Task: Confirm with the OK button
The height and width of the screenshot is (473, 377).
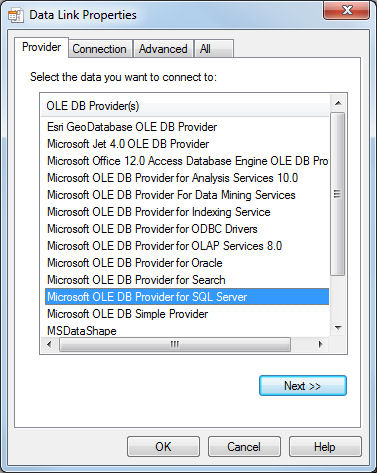Action: 163,447
